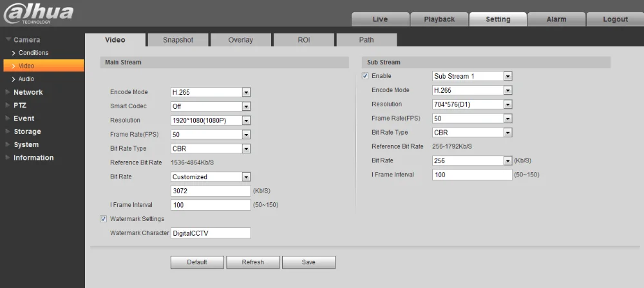Expand the Event sidebar section
The width and height of the screenshot is (644, 288).
tap(24, 119)
